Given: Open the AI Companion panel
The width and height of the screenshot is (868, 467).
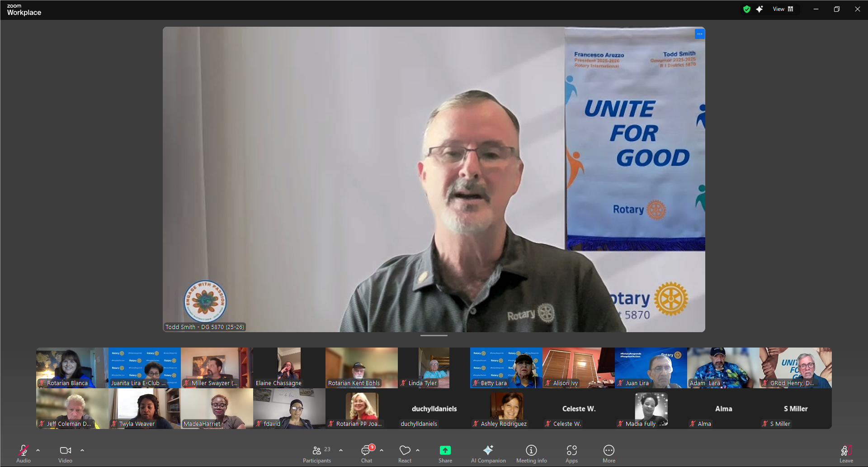Looking at the screenshot, I should point(488,454).
